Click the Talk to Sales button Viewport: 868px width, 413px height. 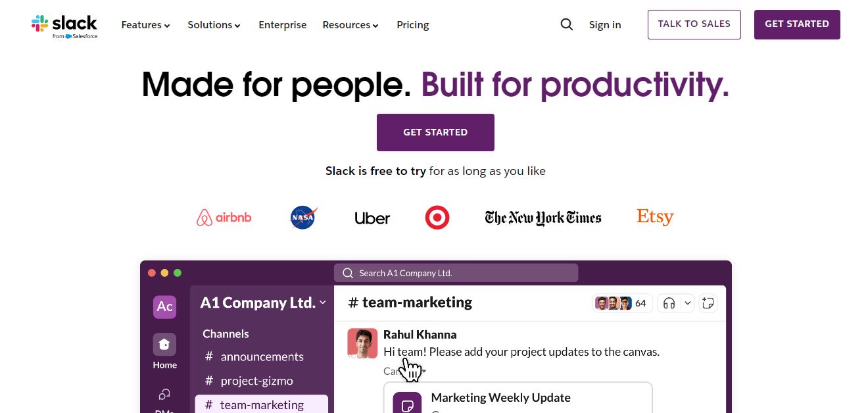(x=694, y=24)
